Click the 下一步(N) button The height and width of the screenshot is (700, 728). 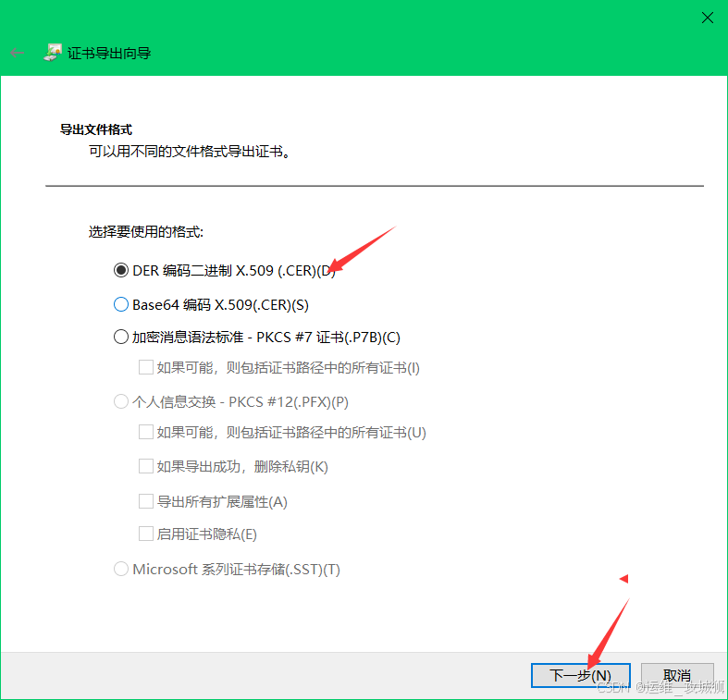580,675
